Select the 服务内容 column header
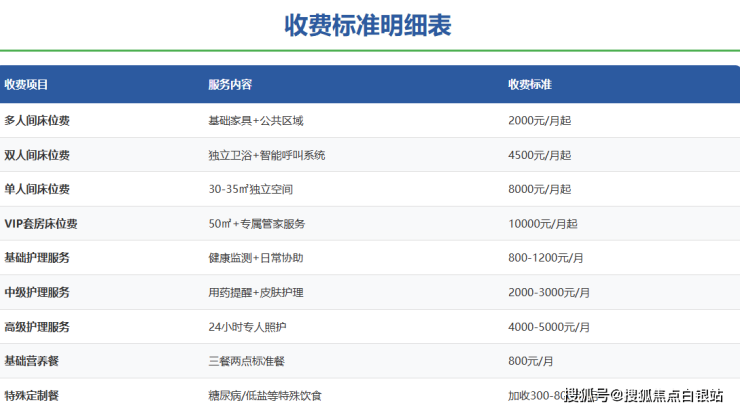Image resolution: width=740 pixels, height=411 pixels. (230, 85)
